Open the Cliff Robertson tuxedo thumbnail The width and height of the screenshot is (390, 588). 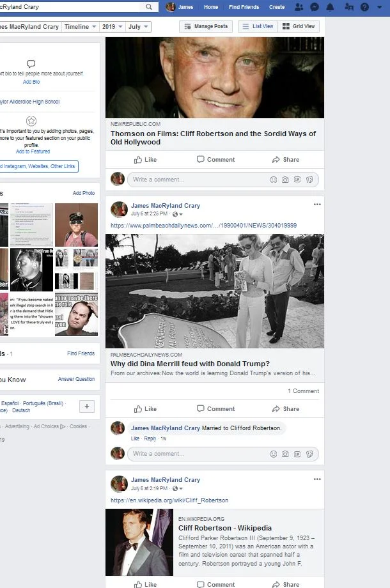[139, 542]
